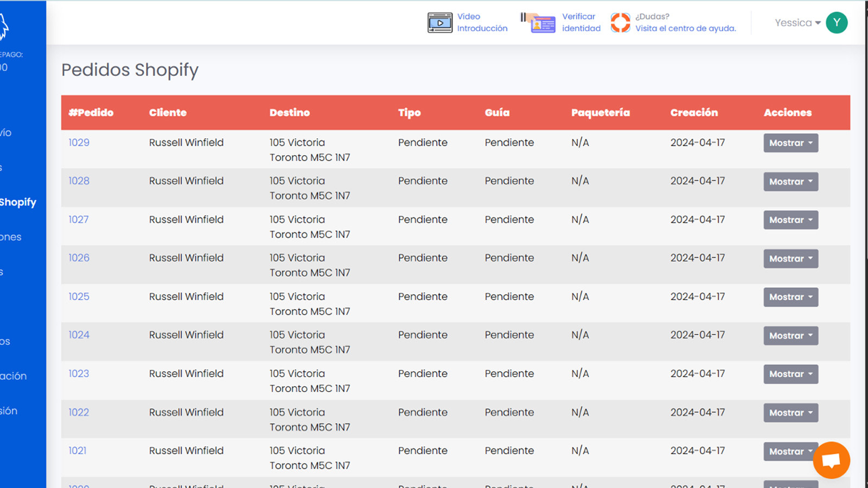The image size is (868, 488).
Task: Expand Mostrar dropdown for order 1028
Action: coord(790,182)
